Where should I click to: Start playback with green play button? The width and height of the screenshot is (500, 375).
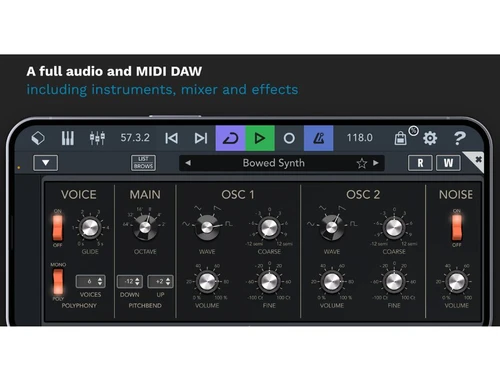point(260,138)
